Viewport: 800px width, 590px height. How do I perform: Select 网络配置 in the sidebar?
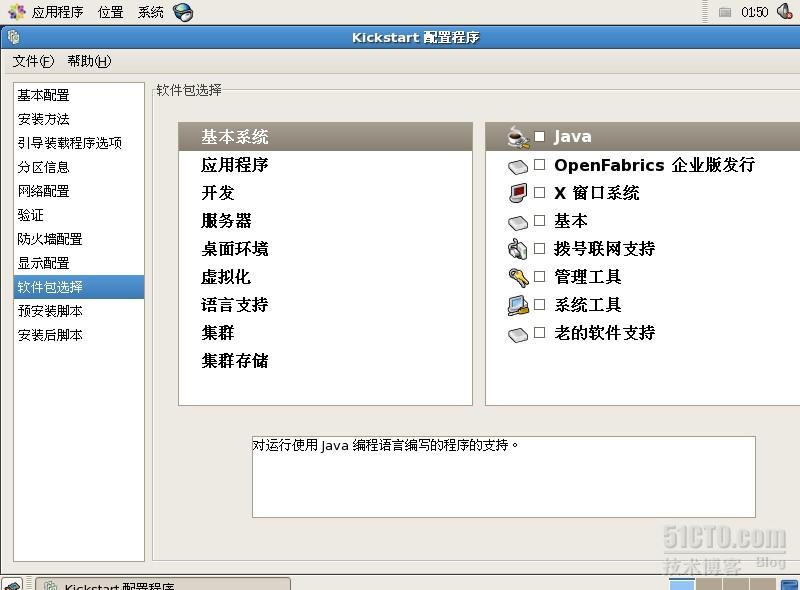click(79, 191)
